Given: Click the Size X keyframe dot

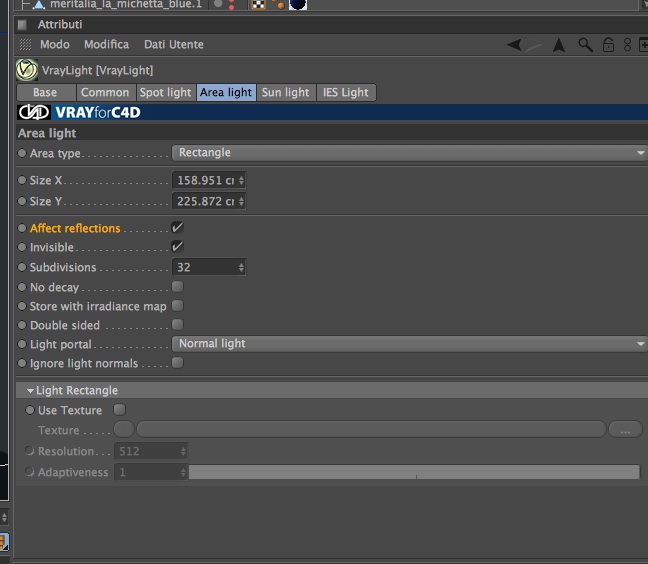Looking at the screenshot, I should pos(22,180).
